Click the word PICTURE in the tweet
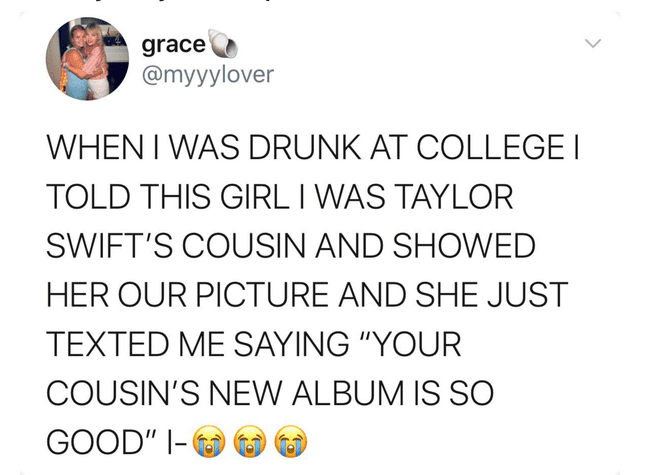Image resolution: width=661 pixels, height=475 pixels. tap(262, 294)
